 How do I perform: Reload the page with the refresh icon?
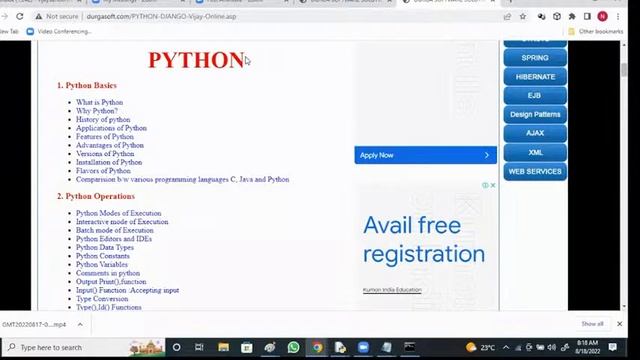[20, 16]
